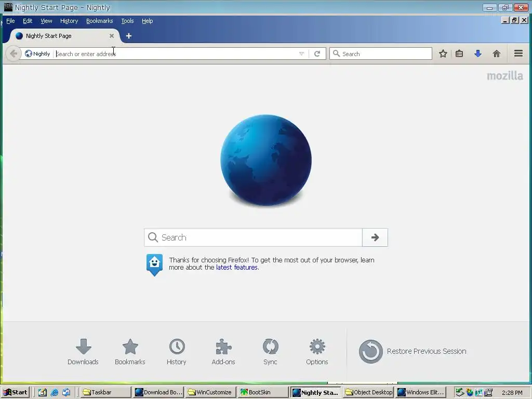
Task: Open the History menu
Action: tap(69, 21)
